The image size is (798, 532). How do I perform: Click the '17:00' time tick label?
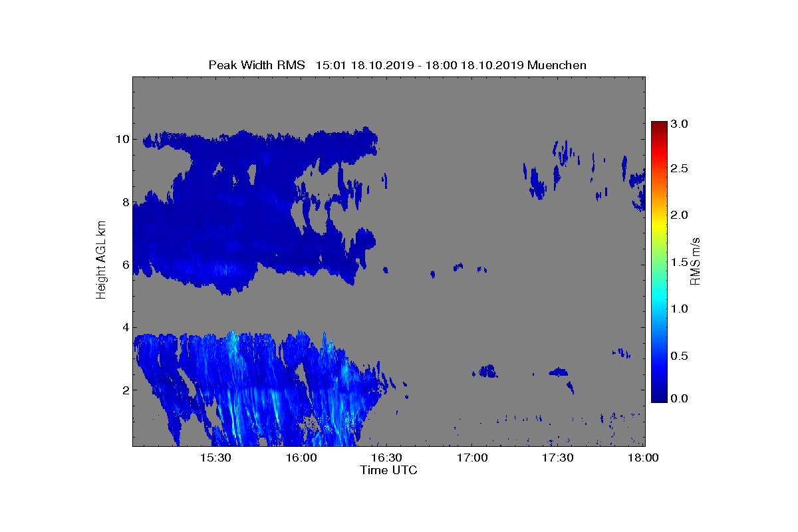[x=472, y=458]
